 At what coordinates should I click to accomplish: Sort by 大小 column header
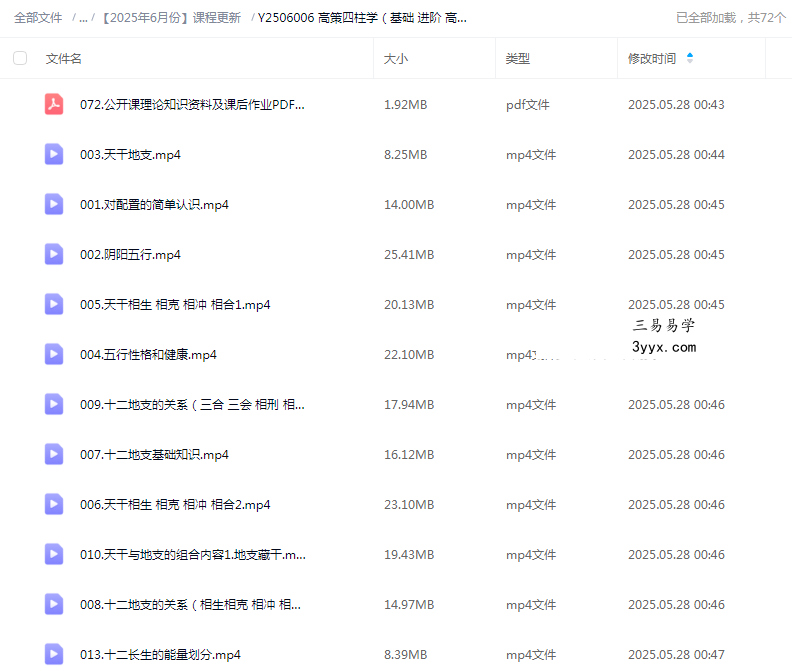(396, 59)
